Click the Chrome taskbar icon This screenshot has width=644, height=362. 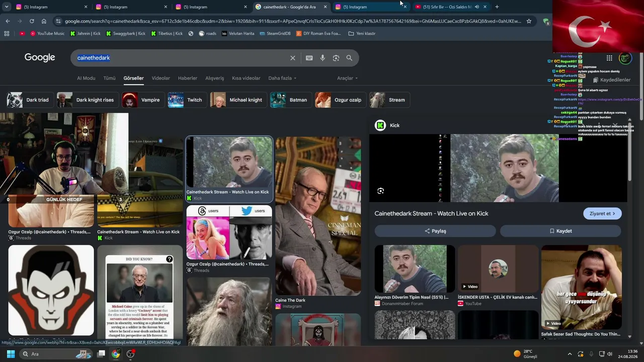(x=116, y=354)
